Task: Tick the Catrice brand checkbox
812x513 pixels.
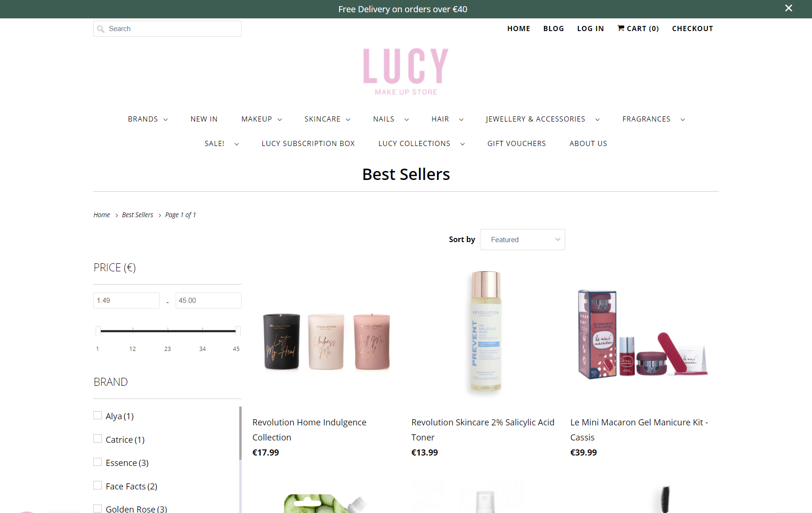Action: coord(97,439)
